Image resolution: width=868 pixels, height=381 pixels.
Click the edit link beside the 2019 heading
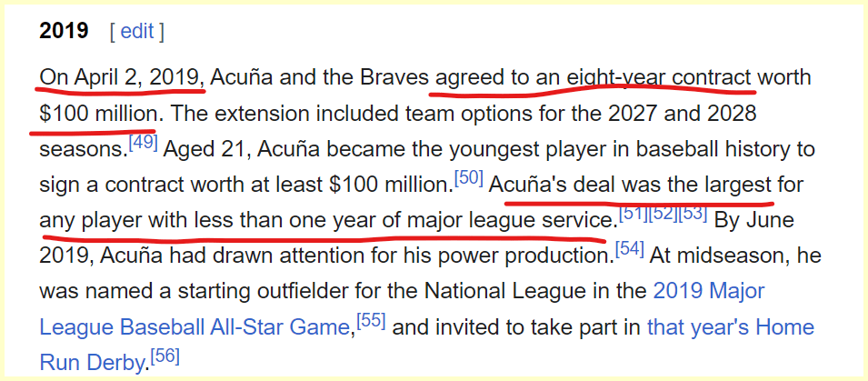136,32
